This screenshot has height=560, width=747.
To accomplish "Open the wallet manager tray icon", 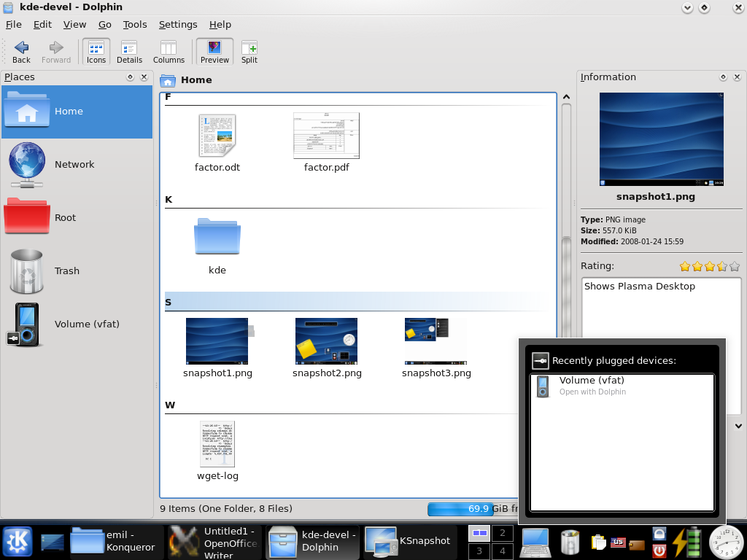I will [636, 544].
